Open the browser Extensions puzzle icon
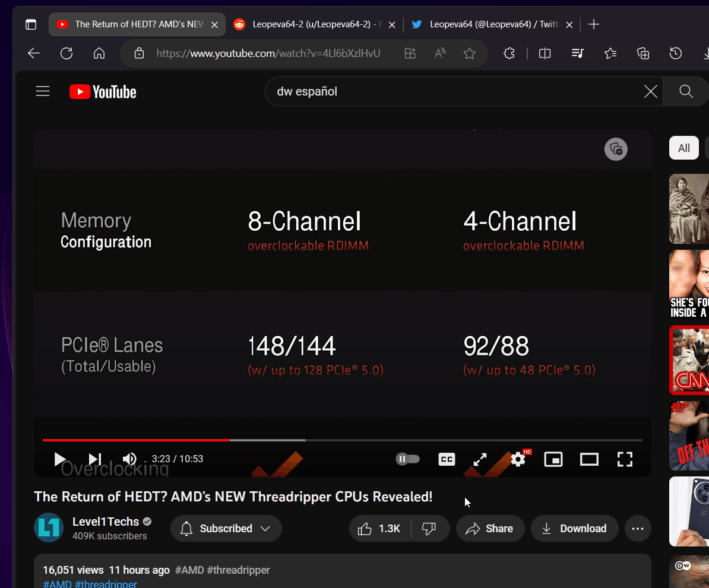This screenshot has height=588, width=709. point(509,53)
